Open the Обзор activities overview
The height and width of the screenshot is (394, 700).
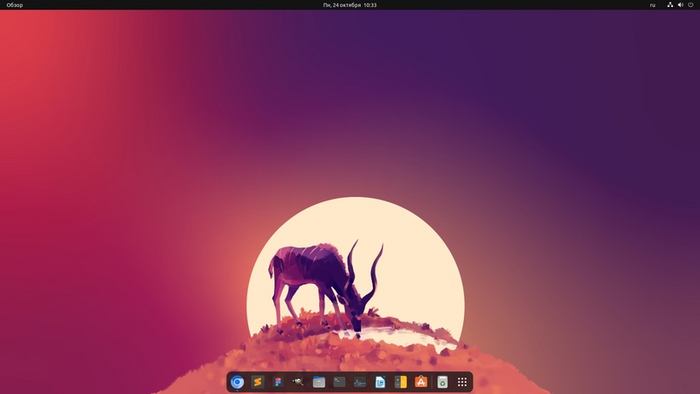[15, 5]
